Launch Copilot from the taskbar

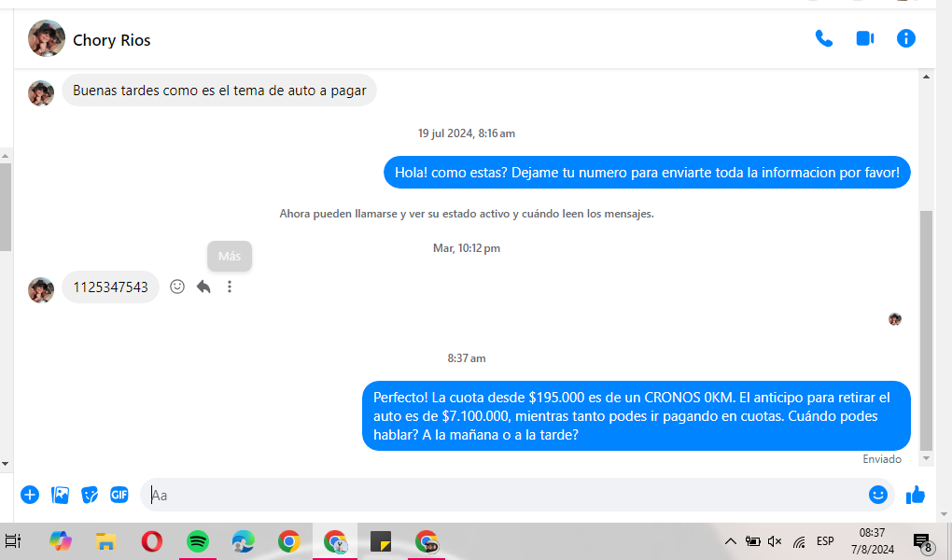[x=60, y=540]
